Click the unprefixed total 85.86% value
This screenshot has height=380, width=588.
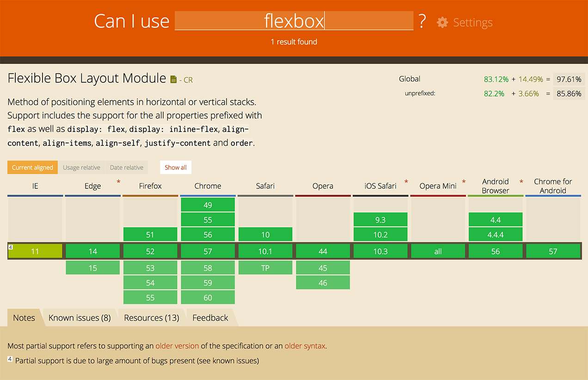pyautogui.click(x=569, y=93)
